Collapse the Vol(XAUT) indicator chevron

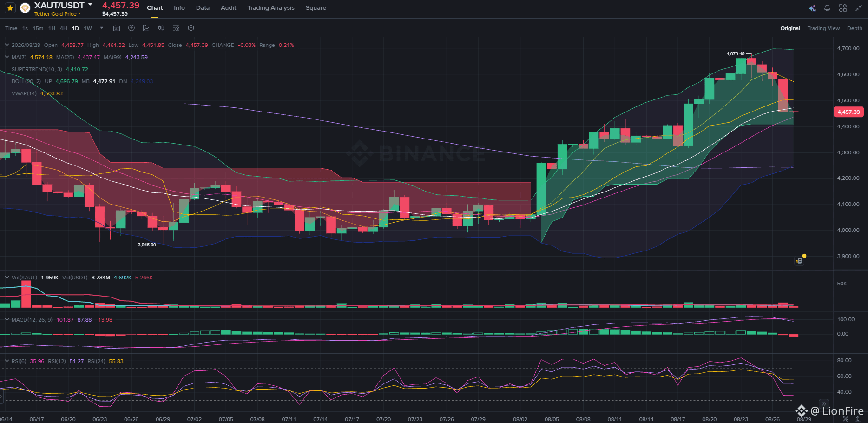(7, 278)
